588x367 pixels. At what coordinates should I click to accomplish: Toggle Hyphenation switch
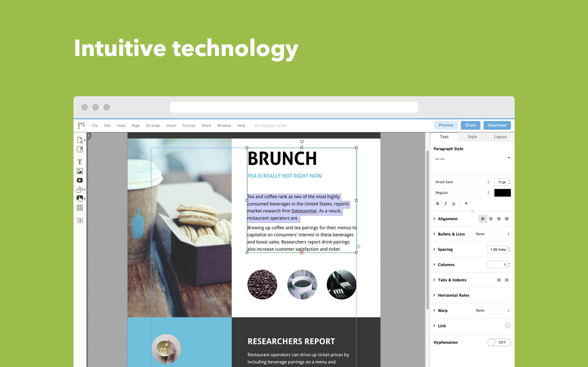(499, 342)
